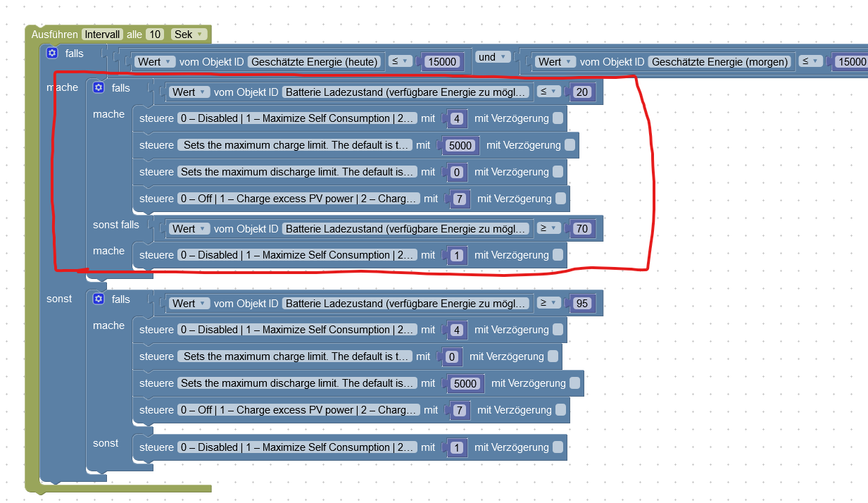This screenshot has width=868, height=503.
Task: Open gear settings of the outermost falls block
Action: pyautogui.click(x=51, y=53)
